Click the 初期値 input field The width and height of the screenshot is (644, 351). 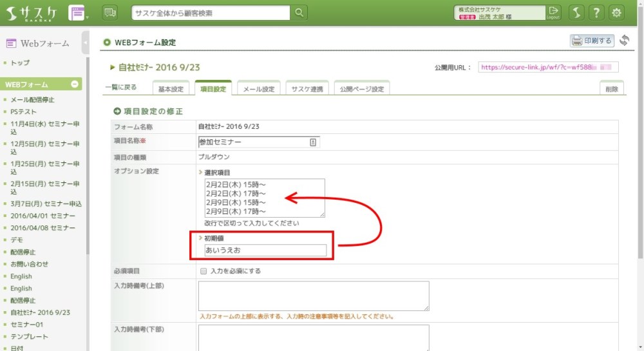(265, 250)
